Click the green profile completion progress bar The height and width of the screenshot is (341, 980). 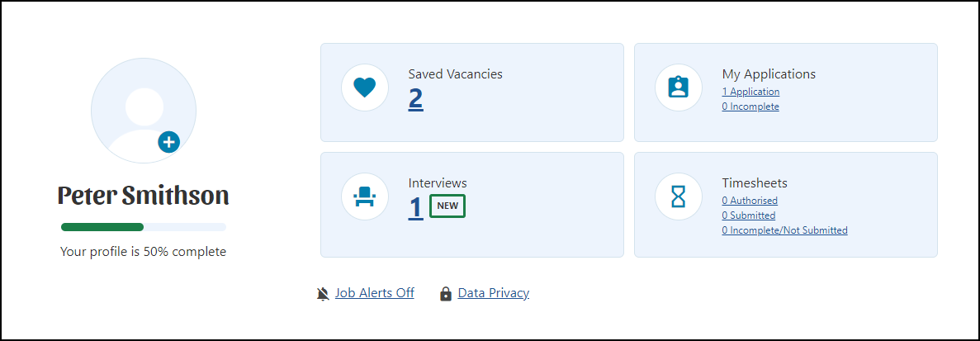(x=143, y=227)
